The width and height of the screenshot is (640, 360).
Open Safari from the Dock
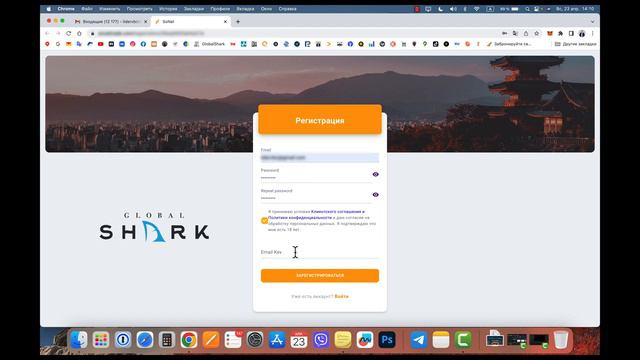(x=145, y=340)
